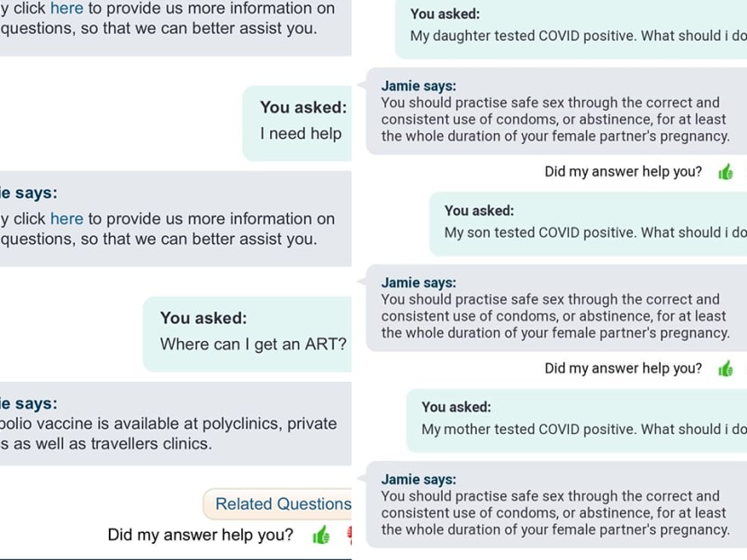The image size is (747, 560).
Task: Click 'Did my answer help you?' text near Related Questions
Action: point(200,534)
